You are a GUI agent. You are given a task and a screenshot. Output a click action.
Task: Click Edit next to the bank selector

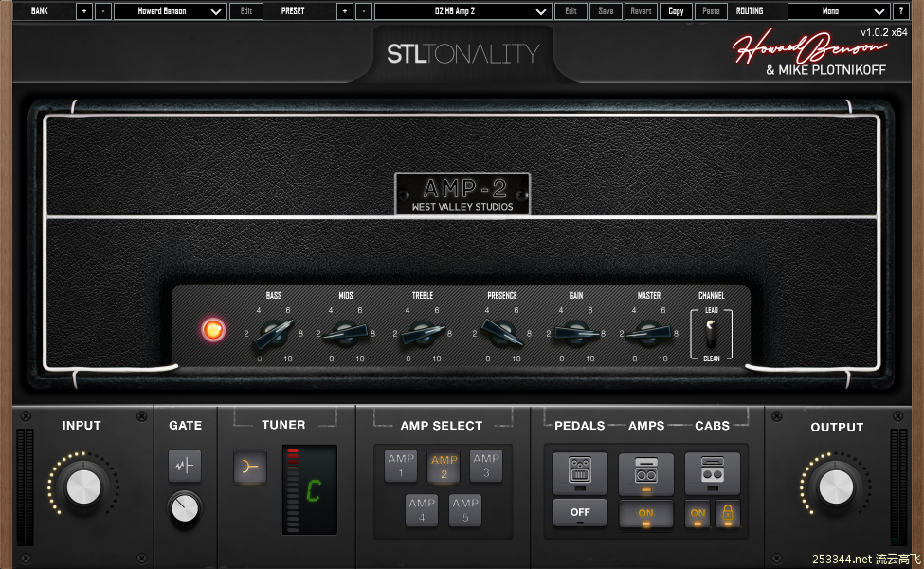246,10
